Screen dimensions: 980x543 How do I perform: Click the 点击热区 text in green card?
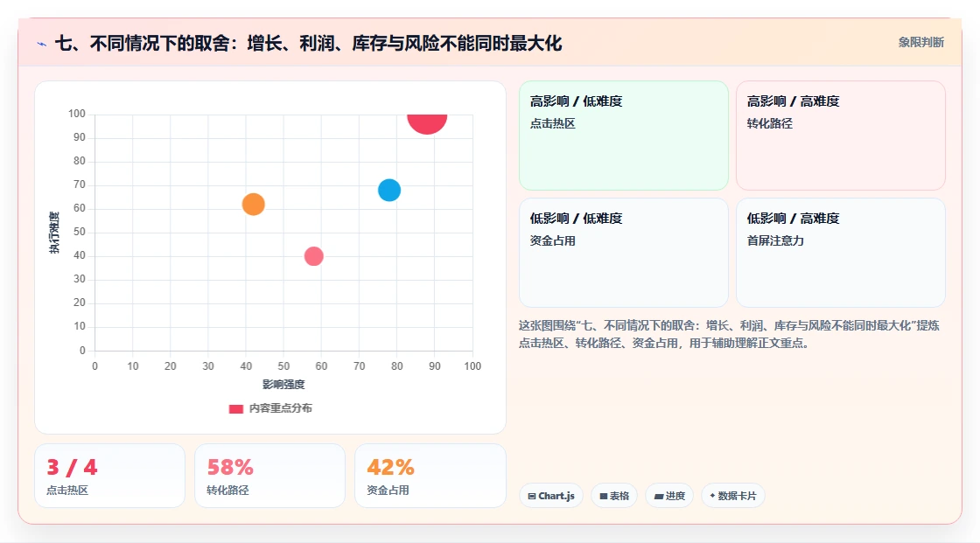552,123
